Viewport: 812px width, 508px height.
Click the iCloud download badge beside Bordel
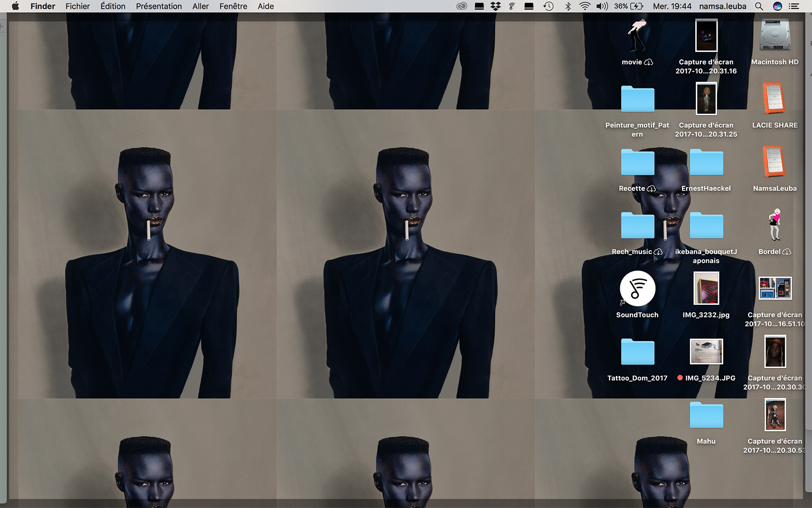787,252
